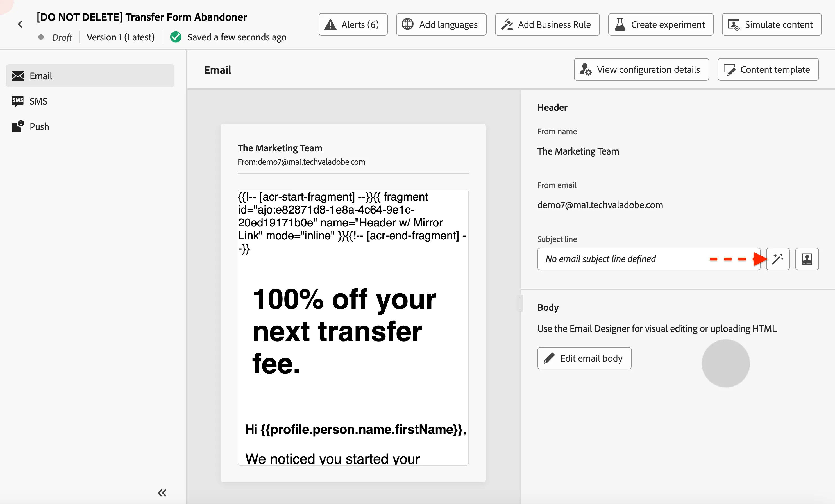This screenshot has width=835, height=504.
Task: Click the campaign title Transfer Form Abandoner
Action: [x=142, y=17]
